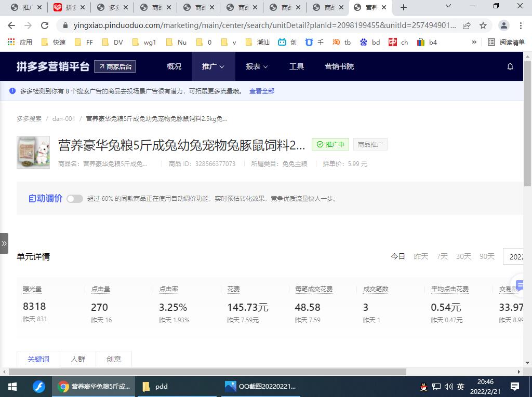The width and height of the screenshot is (532, 397).
Task: Click the page's vertical scrollbar
Action: pos(527,124)
